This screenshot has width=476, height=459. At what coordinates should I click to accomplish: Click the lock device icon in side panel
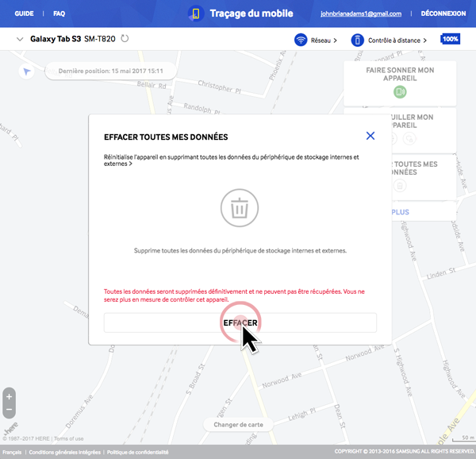[x=409, y=139]
